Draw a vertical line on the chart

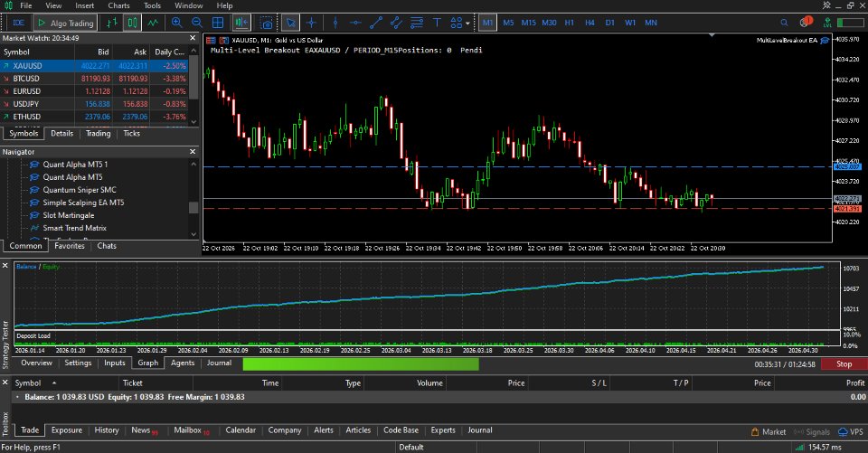point(335,23)
